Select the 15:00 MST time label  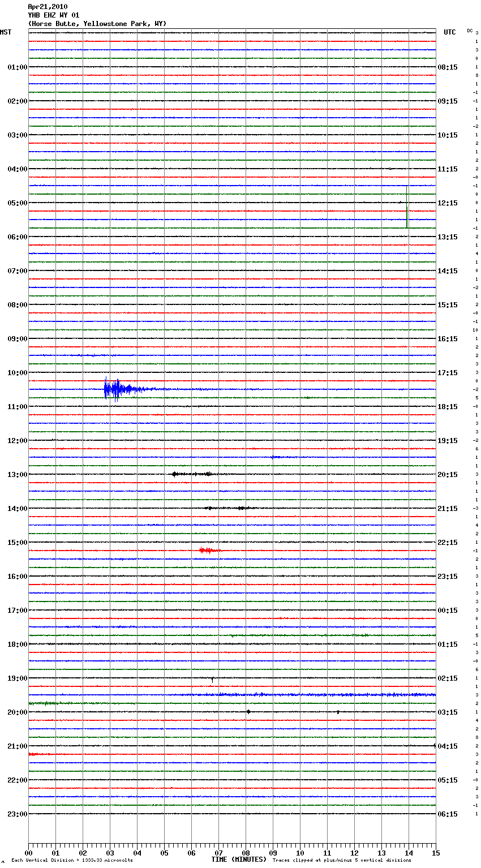(x=18, y=543)
